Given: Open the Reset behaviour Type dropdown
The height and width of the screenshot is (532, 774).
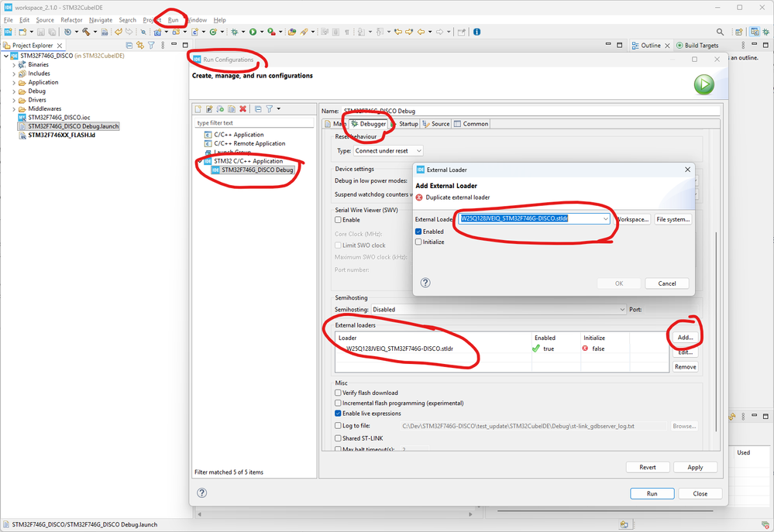Looking at the screenshot, I should [388, 151].
